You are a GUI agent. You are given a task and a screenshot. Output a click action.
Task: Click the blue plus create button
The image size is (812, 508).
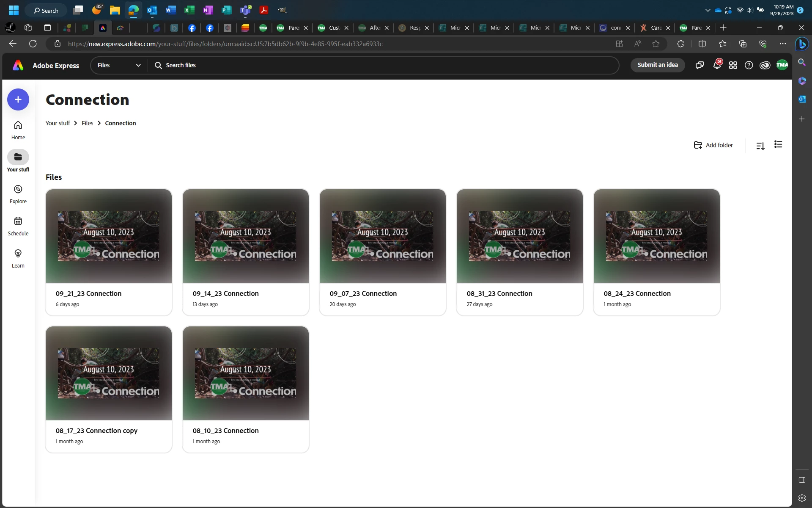click(18, 99)
